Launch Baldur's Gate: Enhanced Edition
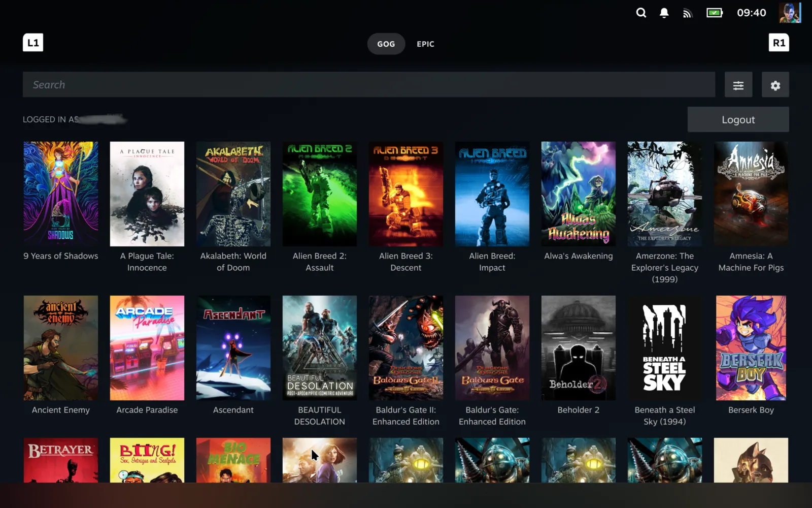 pos(492,348)
